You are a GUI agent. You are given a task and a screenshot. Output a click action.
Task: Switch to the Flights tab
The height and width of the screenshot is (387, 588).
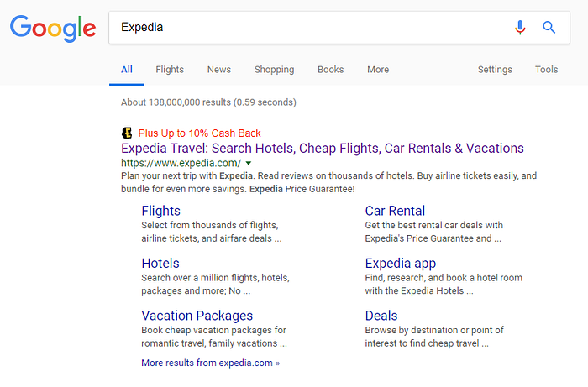click(170, 70)
